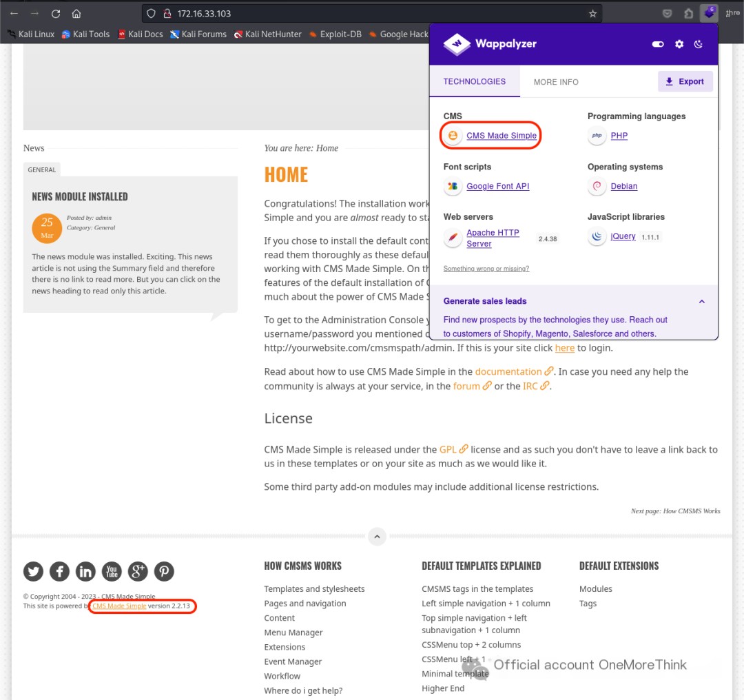Open the Google Font API link

497,186
